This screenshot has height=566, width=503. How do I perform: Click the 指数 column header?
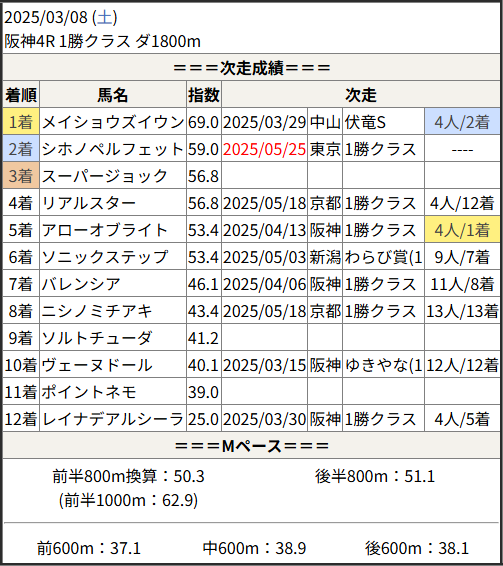[x=204, y=95]
